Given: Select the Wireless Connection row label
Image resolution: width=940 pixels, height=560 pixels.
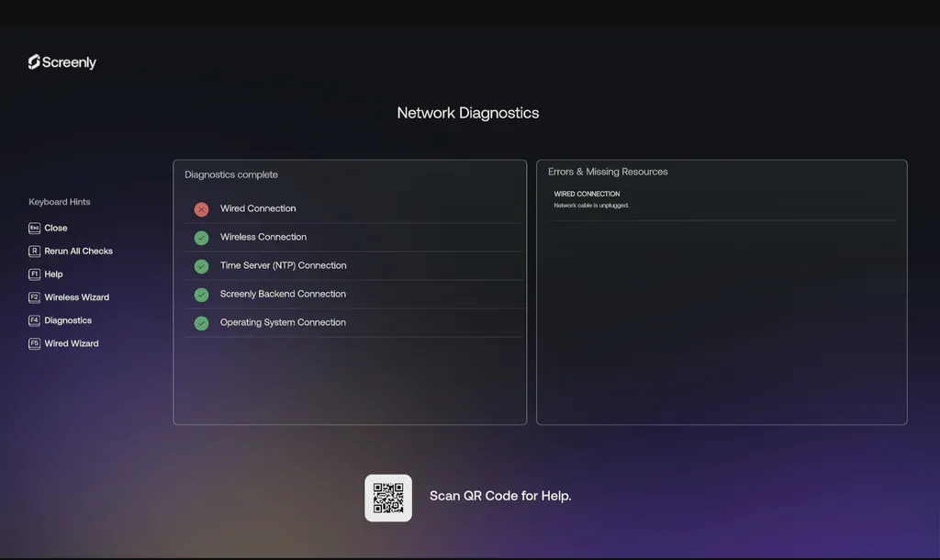Looking at the screenshot, I should tap(263, 237).
